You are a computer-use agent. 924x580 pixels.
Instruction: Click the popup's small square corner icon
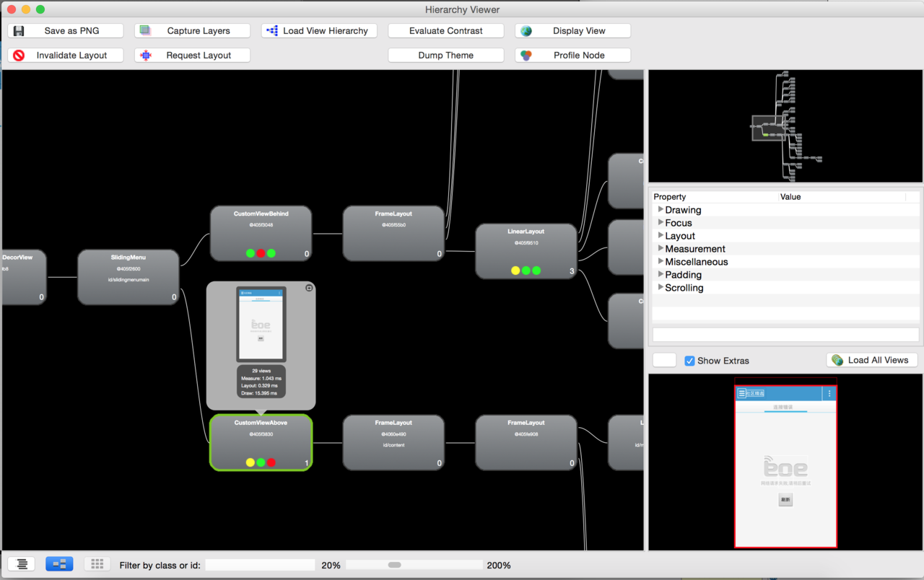click(309, 288)
